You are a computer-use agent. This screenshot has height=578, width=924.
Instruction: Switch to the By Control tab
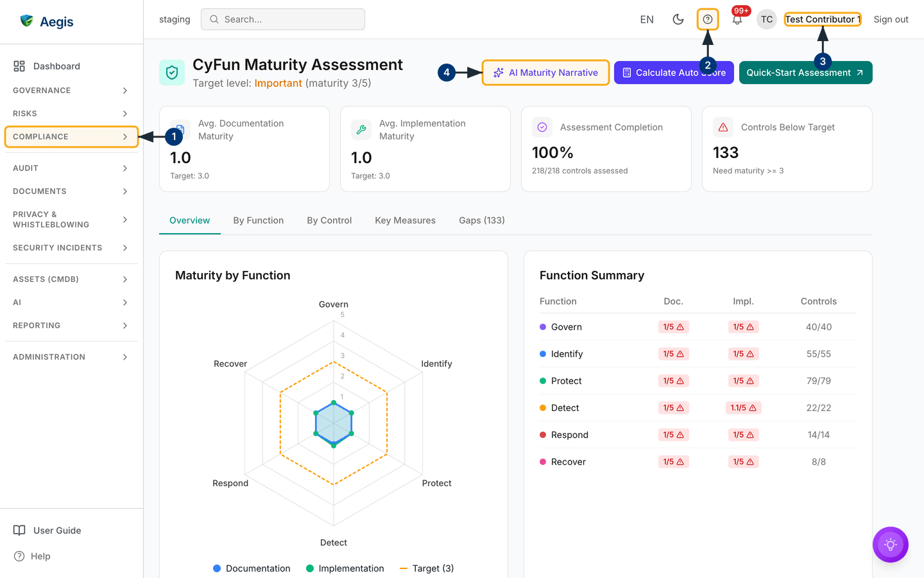(x=329, y=220)
